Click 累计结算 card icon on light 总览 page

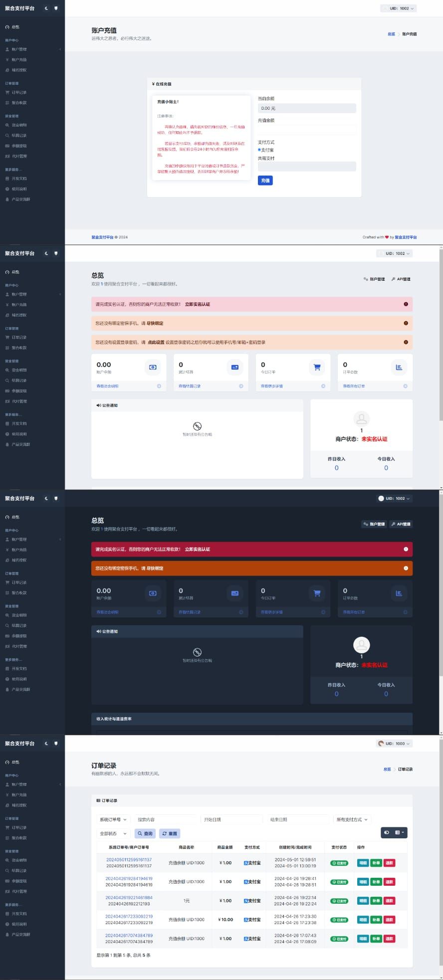pyautogui.click(x=235, y=368)
